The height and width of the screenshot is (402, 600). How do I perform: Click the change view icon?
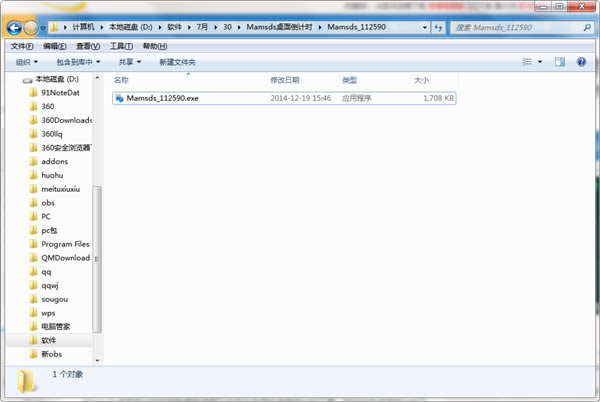click(x=527, y=62)
